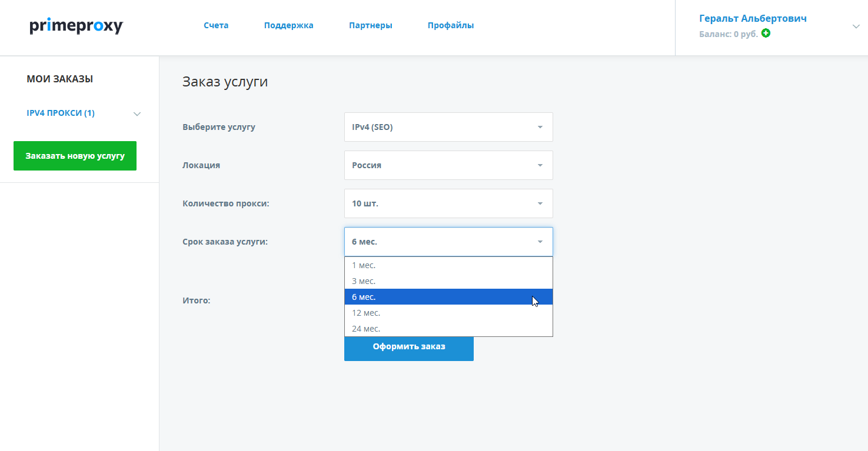Select the 1 мес. option
This screenshot has width=868, height=451.
tap(448, 265)
